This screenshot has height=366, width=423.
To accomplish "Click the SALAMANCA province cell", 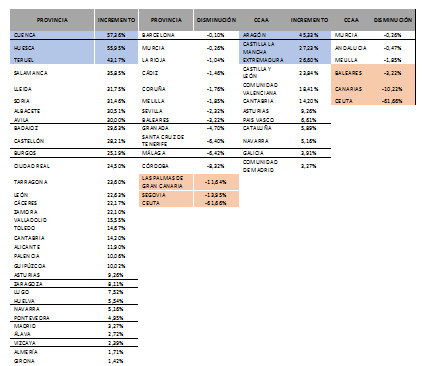I will pos(52,73).
